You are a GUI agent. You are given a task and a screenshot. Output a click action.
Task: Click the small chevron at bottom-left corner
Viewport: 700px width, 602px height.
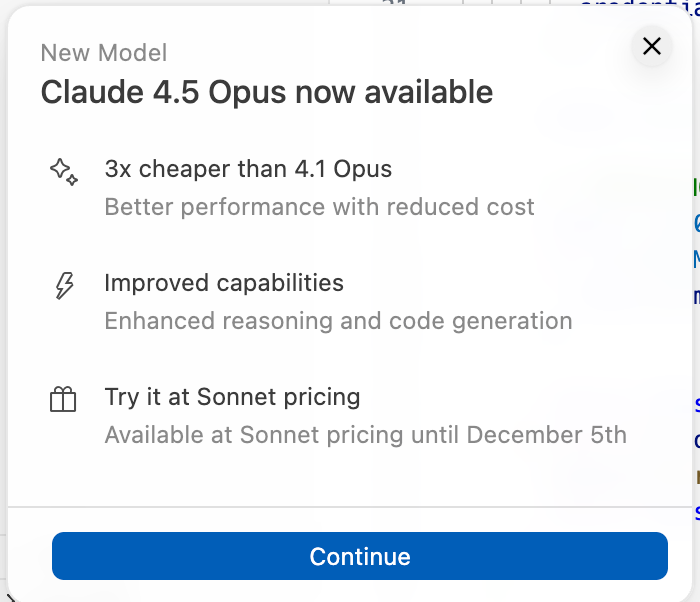(8, 597)
